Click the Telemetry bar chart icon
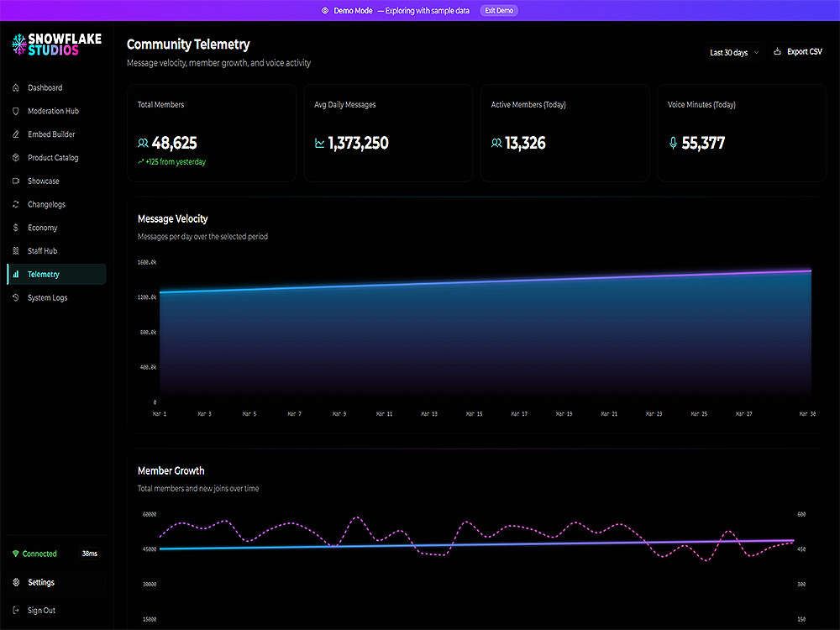Viewport: 840px width, 630px height. 15,275
